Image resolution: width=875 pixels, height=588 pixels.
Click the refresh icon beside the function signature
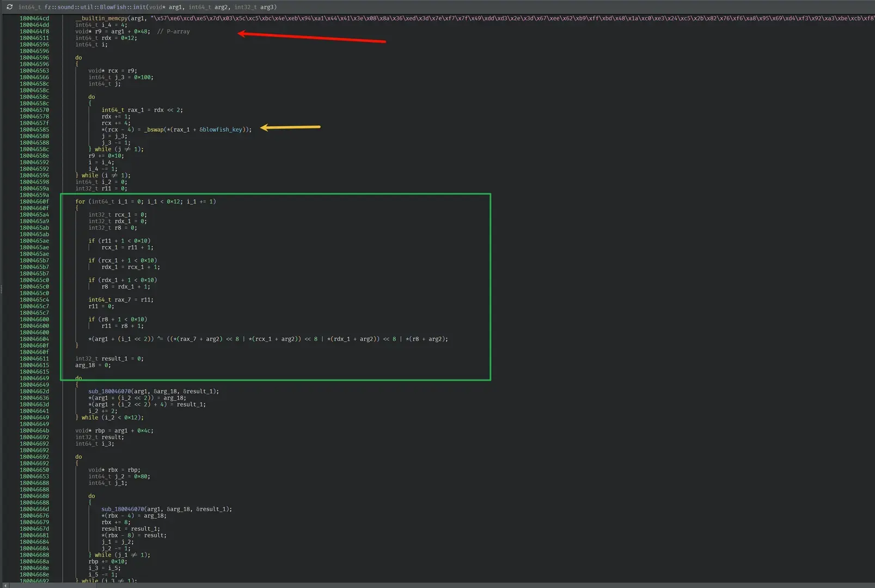[9, 7]
